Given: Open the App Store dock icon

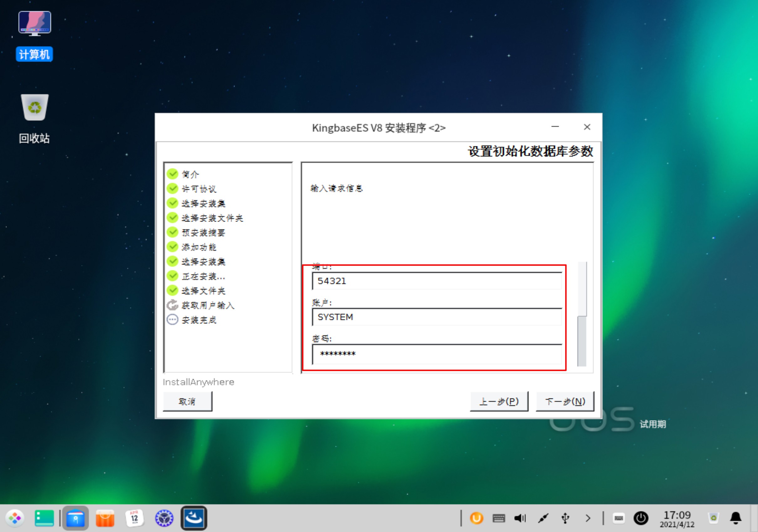Looking at the screenshot, I should point(105,518).
